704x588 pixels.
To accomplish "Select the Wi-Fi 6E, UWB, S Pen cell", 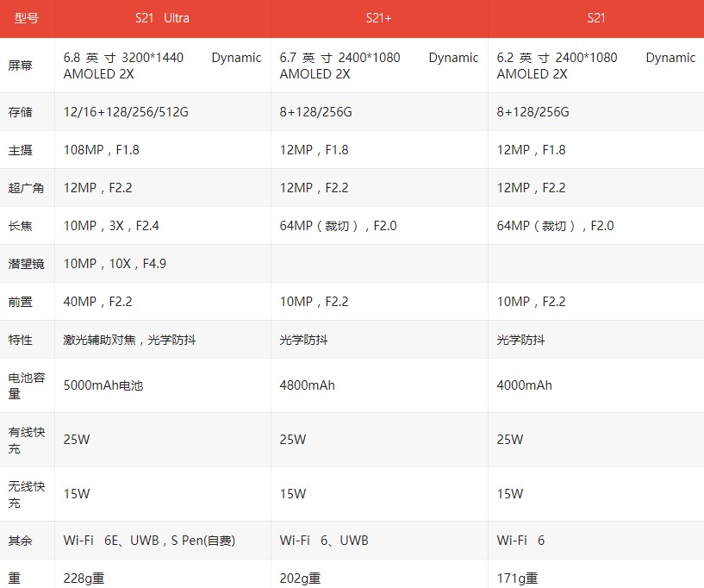I will tap(149, 541).
